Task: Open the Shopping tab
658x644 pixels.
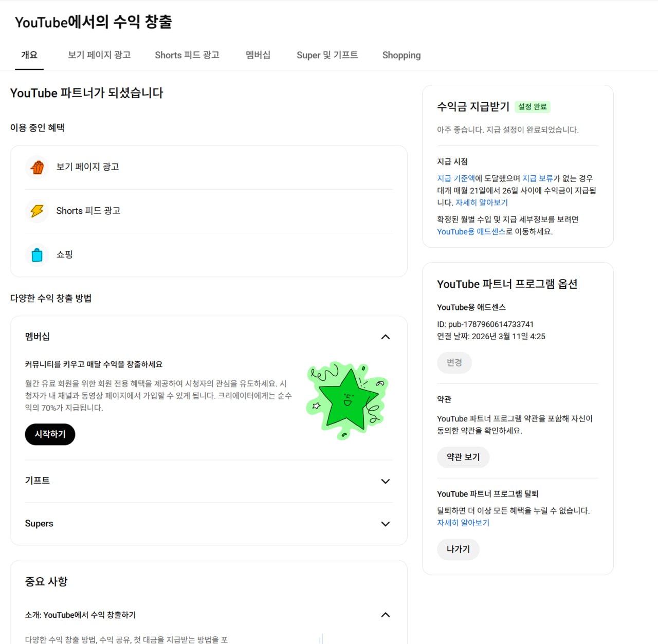Action: (x=401, y=55)
